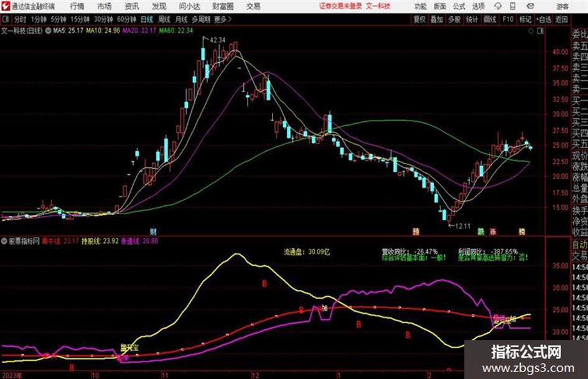
Task: Open the 功能 menu
Action: pos(421,6)
